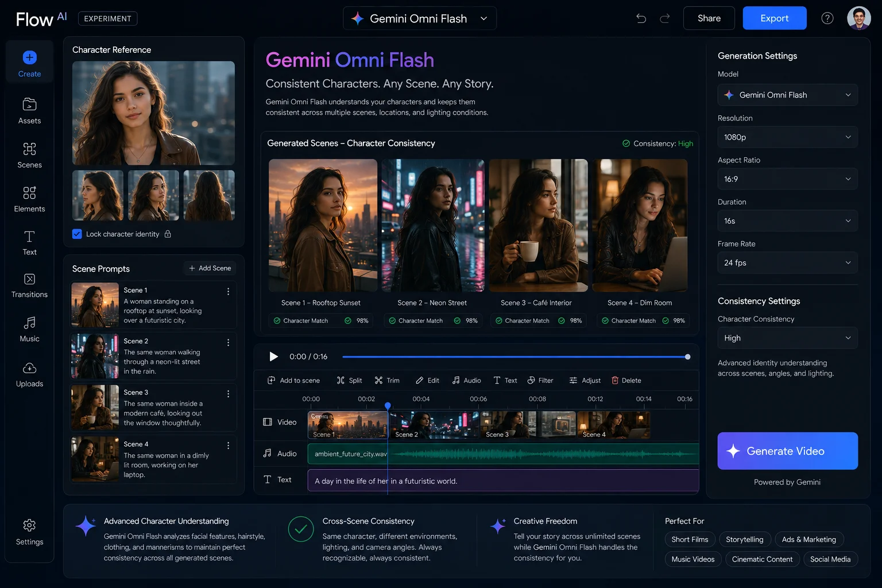Select the Ads & Marketing tag
882x588 pixels.
point(809,539)
